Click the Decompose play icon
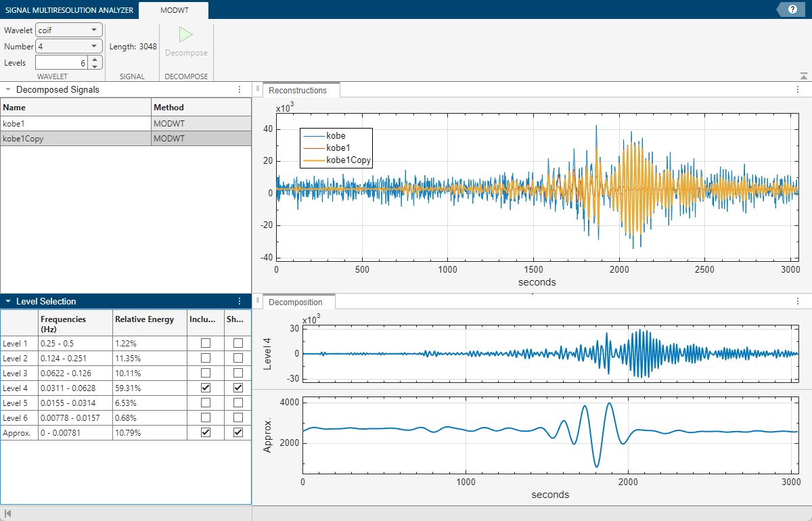 186,35
